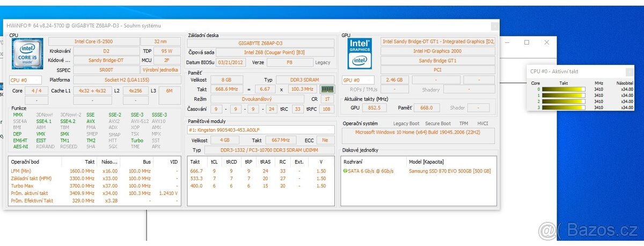Click the Operační bod column header

click(x=25, y=162)
